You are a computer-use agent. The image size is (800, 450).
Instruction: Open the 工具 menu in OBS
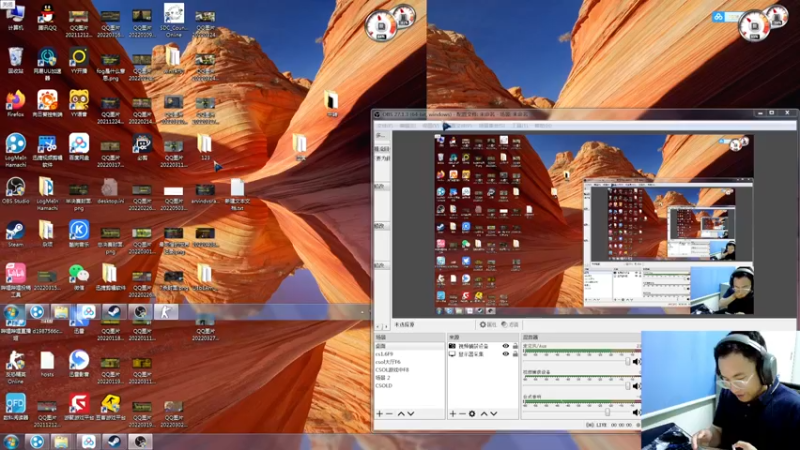520,126
